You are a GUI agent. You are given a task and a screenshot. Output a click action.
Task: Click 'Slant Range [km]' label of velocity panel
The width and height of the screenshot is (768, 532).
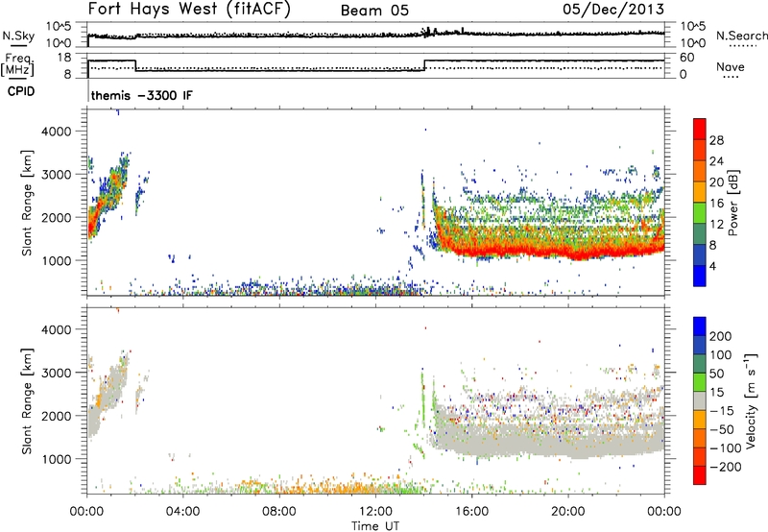click(x=27, y=401)
